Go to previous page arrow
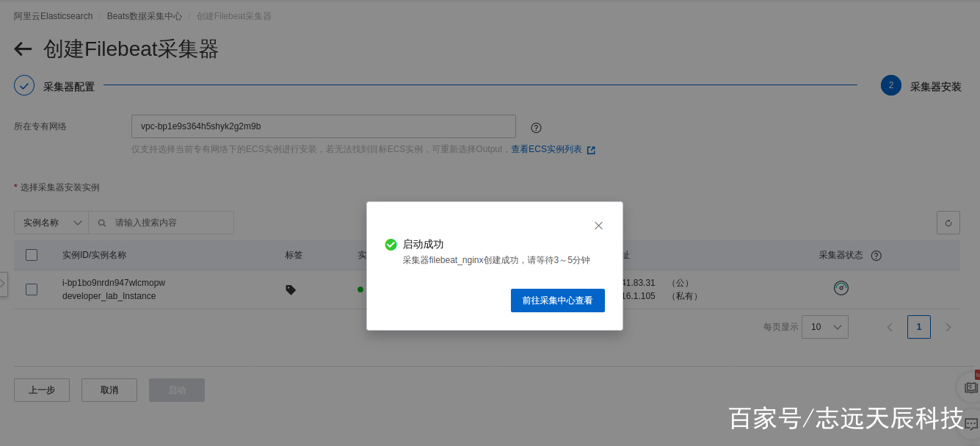Viewport: 980px width, 446px height. pyautogui.click(x=890, y=327)
